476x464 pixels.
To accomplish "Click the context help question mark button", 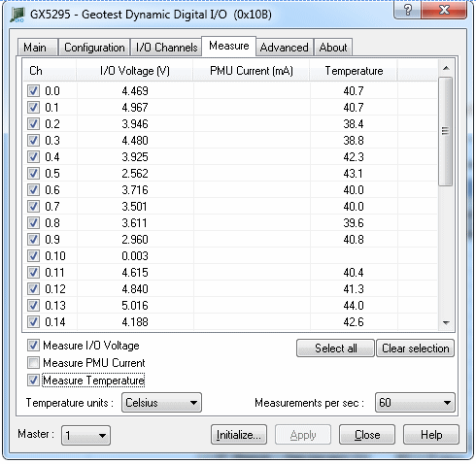I will [408, 10].
